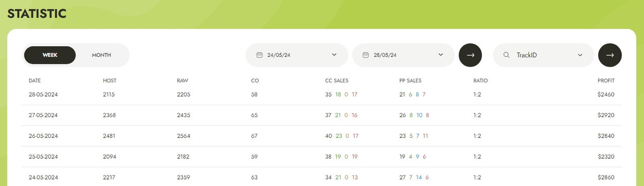Open the TrackID dropdown chevron
The width and height of the screenshot is (644, 186).
point(580,55)
